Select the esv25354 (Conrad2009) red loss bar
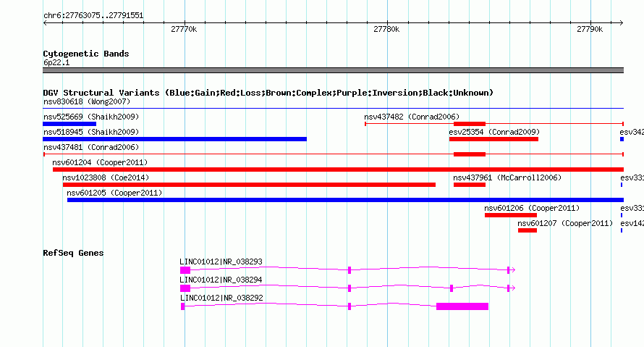This screenshot has height=347, width=644. click(493, 139)
